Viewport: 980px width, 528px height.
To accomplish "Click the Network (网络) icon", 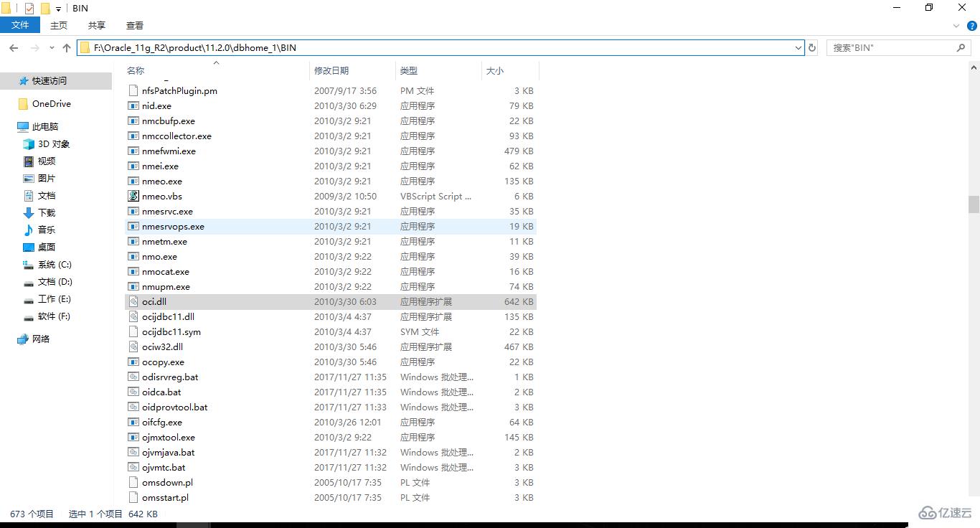I will pyautogui.click(x=23, y=339).
